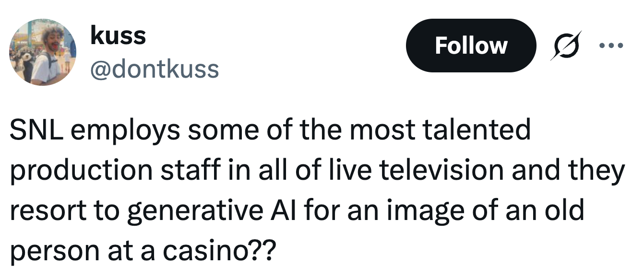Open the dropdown beside the Follow button

(611, 46)
